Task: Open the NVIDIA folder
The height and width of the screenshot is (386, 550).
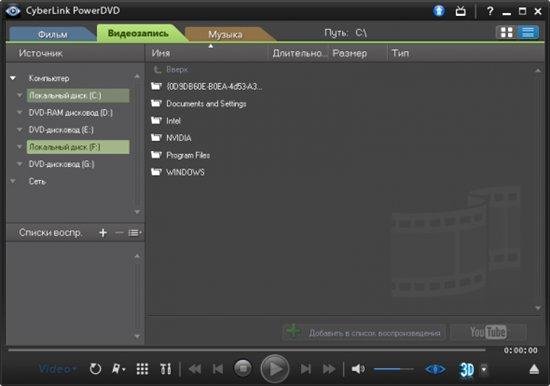Action: pos(179,138)
